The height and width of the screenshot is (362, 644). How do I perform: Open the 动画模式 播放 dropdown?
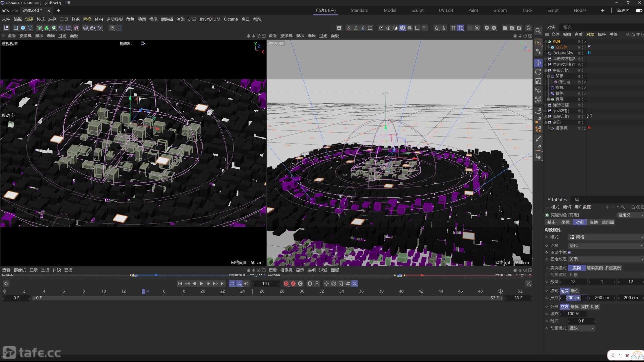click(581, 328)
